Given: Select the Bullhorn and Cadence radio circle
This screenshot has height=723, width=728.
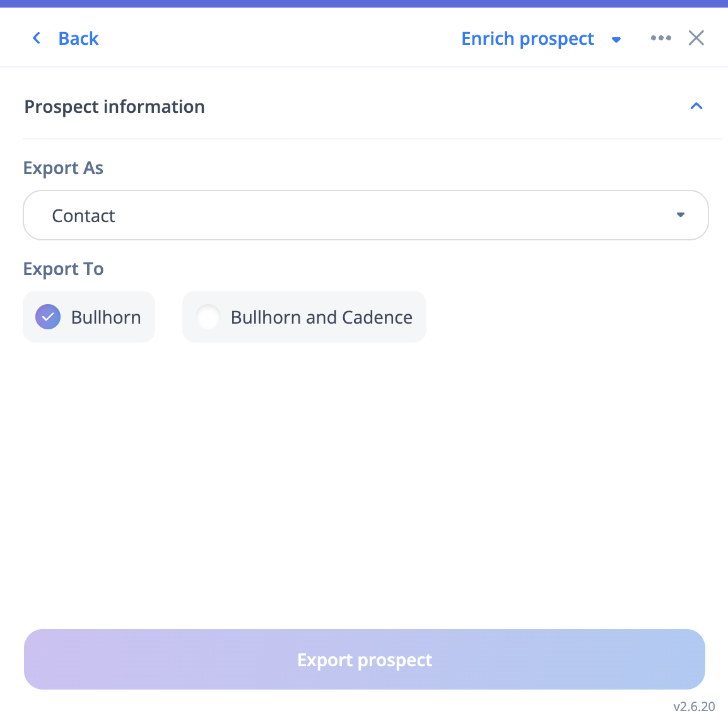Looking at the screenshot, I should [208, 317].
